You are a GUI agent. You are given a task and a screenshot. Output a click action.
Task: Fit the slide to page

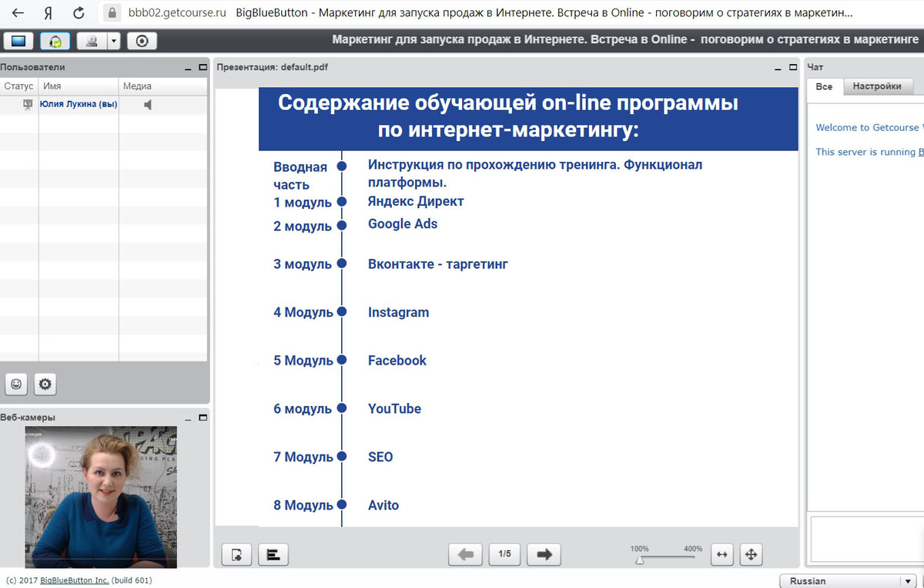[x=751, y=554]
